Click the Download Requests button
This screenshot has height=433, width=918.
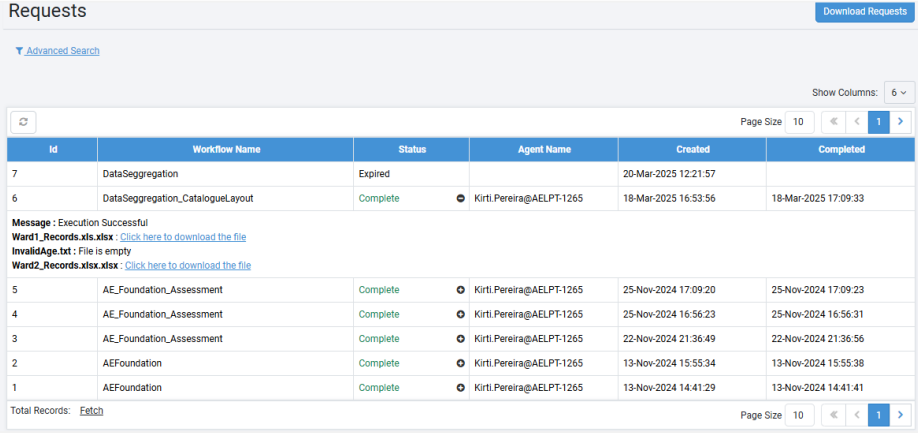click(x=862, y=12)
